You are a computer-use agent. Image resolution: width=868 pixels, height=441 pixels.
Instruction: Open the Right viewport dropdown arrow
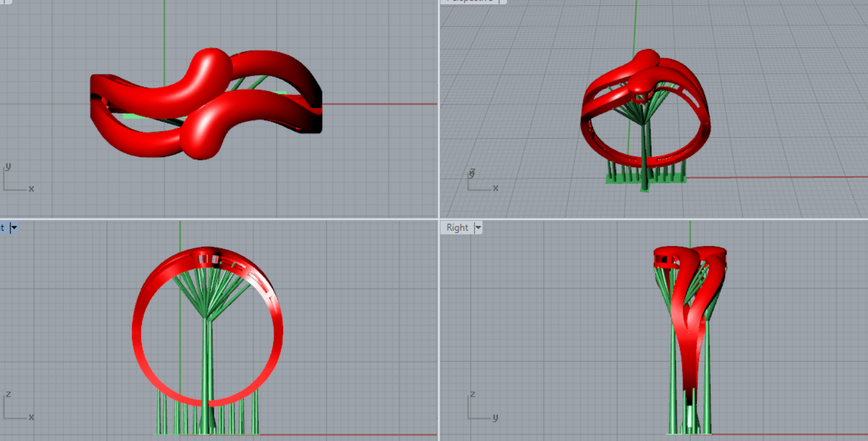[478, 228]
